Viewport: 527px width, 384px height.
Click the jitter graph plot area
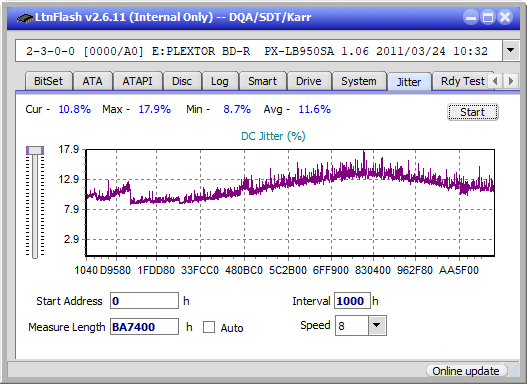290,203
